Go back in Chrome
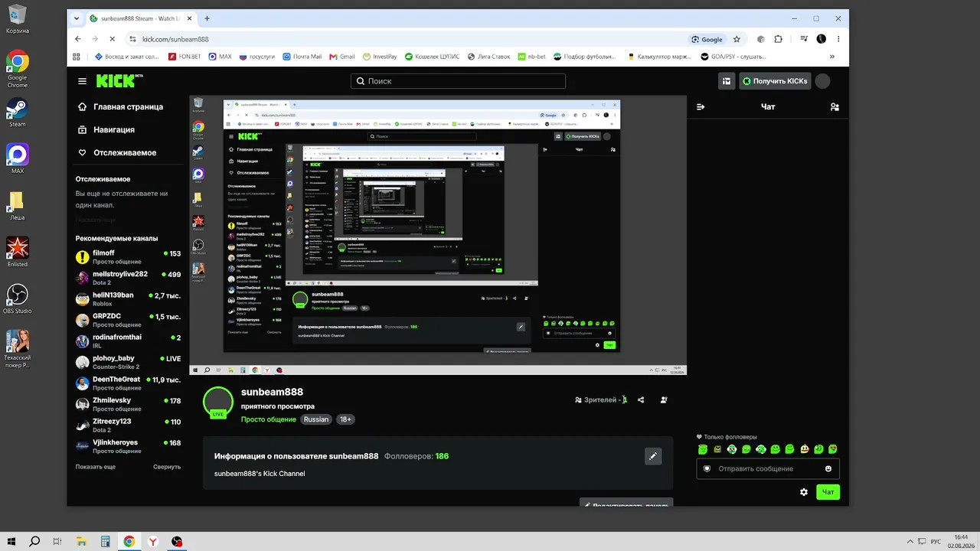The image size is (980, 551). [x=78, y=39]
